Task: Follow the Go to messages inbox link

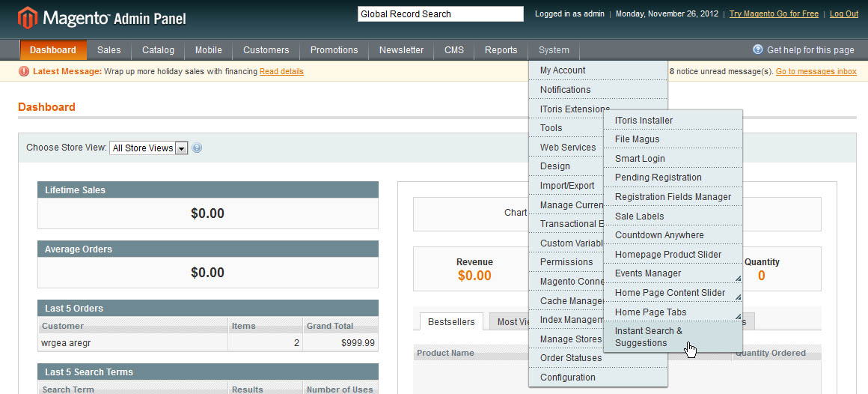Action: (816, 71)
